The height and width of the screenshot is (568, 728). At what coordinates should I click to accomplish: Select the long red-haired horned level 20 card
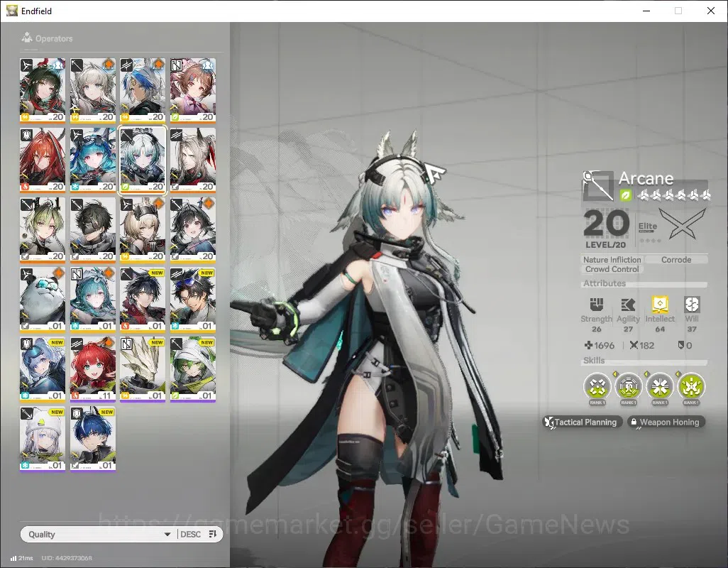pos(43,160)
